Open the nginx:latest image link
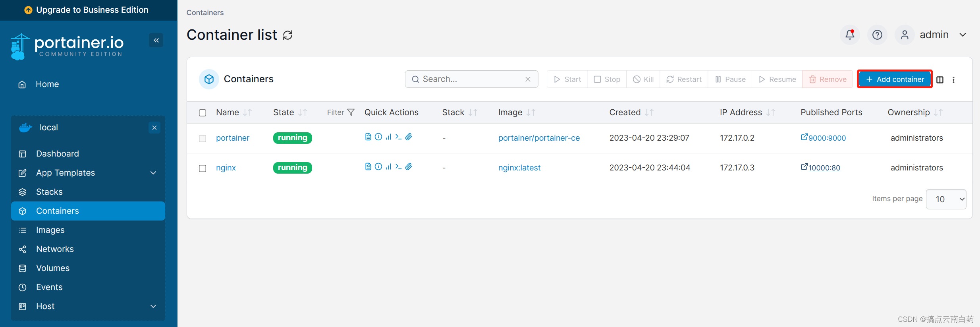 [x=519, y=168]
